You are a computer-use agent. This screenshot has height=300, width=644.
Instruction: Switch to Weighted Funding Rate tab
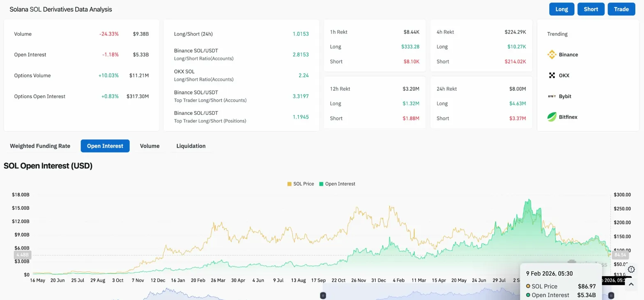[40, 146]
